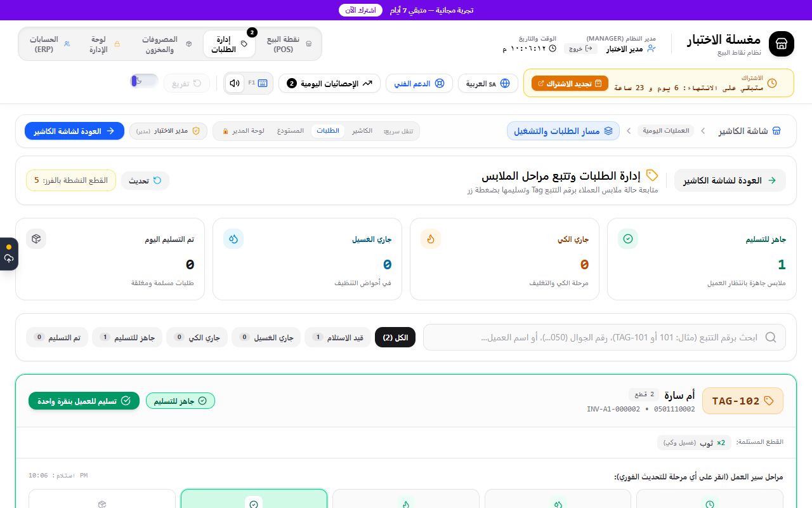Click the blue Return to Cashier Screen button
Image resolution: width=812 pixels, height=508 pixels.
[x=75, y=131]
